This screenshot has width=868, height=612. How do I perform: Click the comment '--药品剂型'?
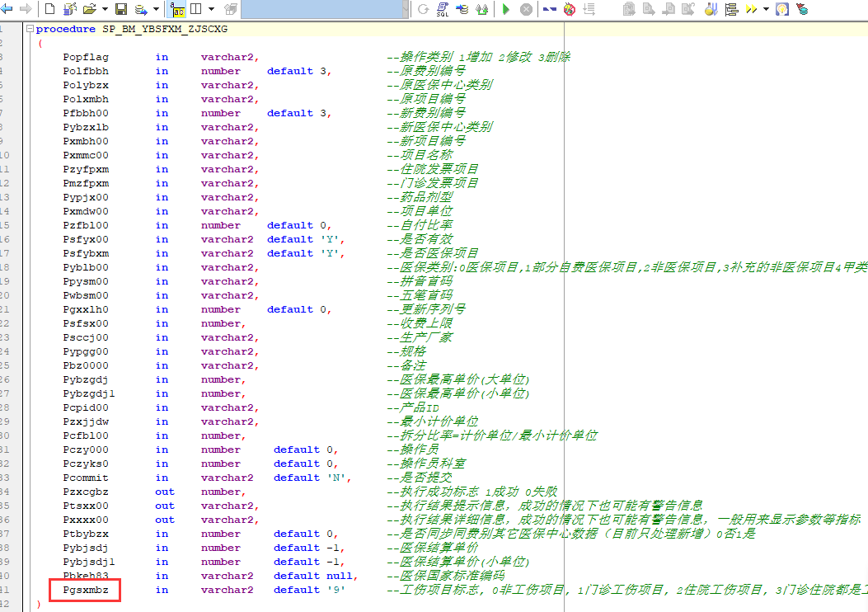coord(420,196)
